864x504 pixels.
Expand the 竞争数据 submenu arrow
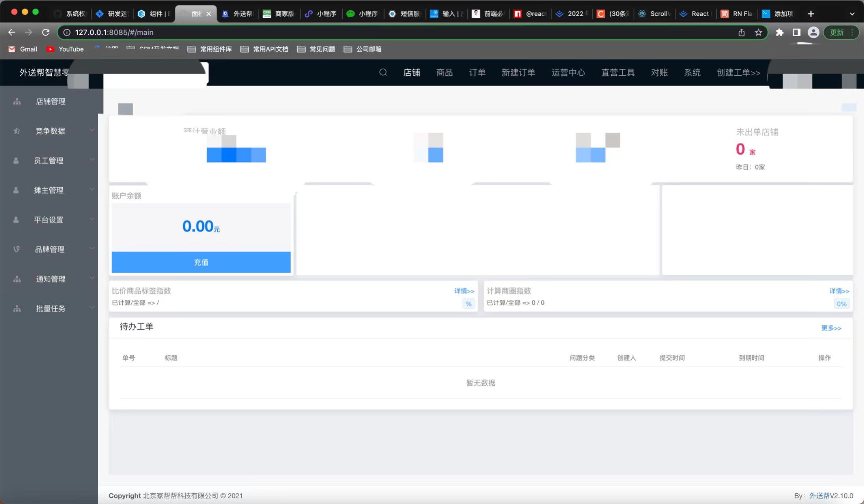[x=92, y=130]
